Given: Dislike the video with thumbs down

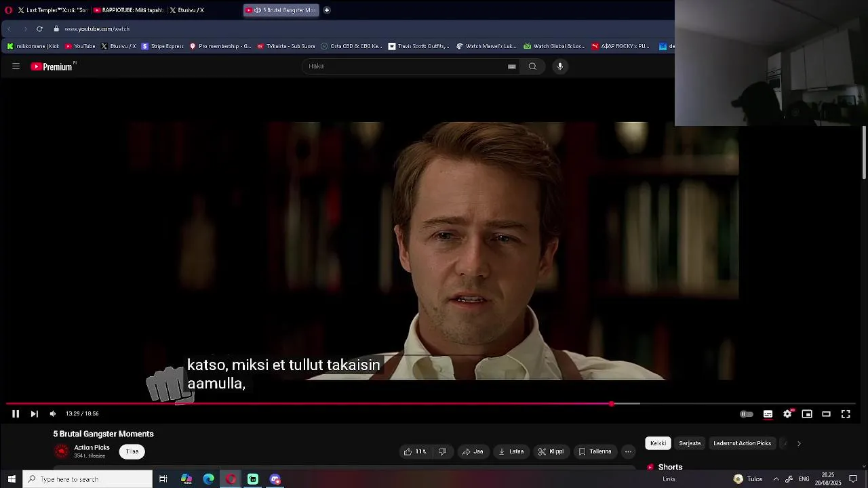Looking at the screenshot, I should click(x=442, y=451).
